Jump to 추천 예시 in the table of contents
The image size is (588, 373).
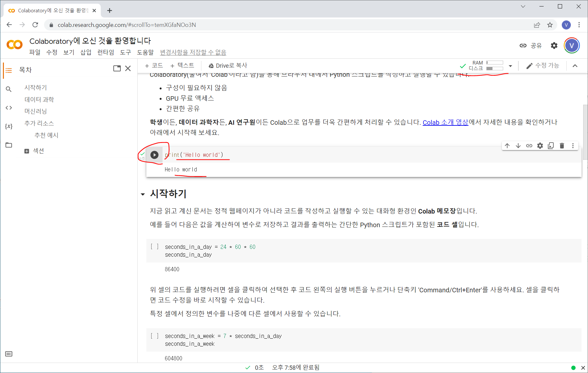pos(46,135)
